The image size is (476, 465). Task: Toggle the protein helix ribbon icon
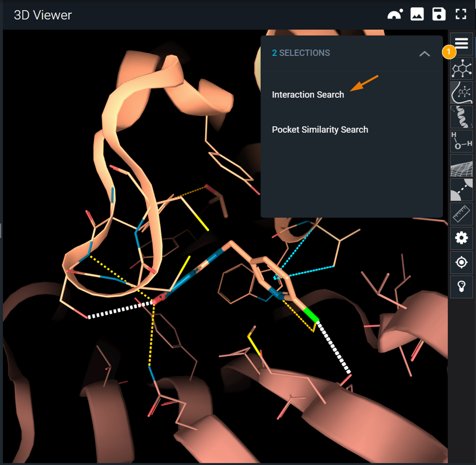point(461,117)
